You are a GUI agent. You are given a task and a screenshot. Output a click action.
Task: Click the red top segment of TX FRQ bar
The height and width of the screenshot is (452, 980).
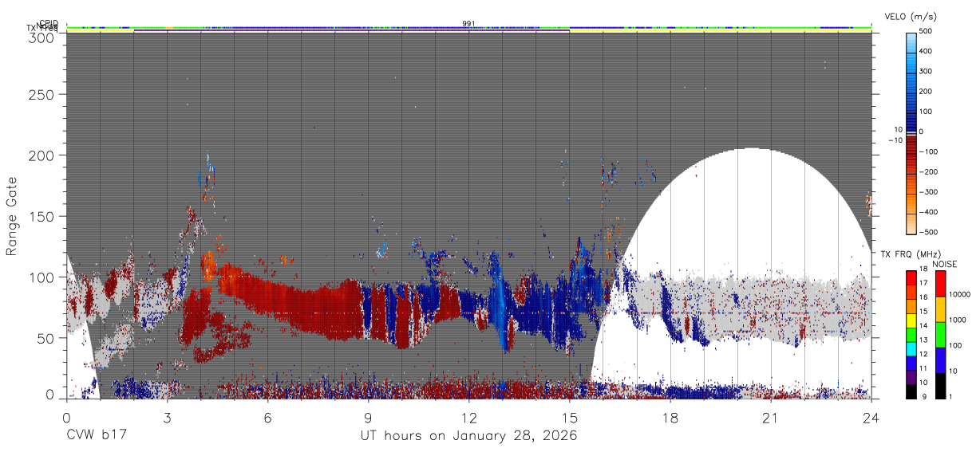pos(911,277)
